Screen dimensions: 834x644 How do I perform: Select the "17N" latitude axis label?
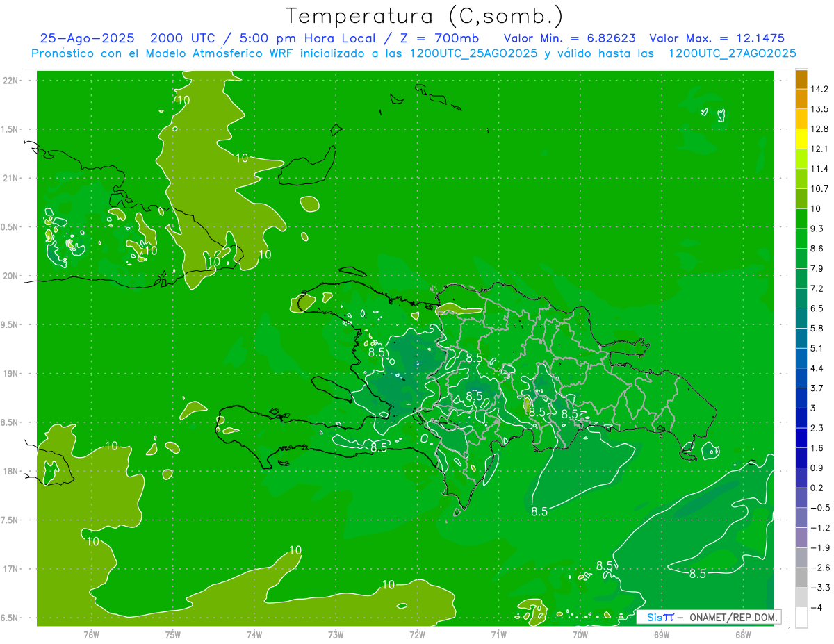coord(11,570)
